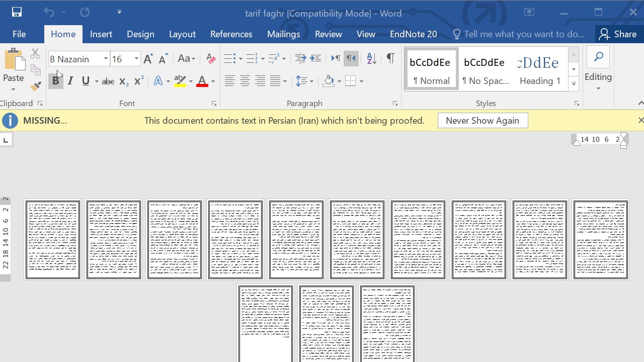
Task: Apply the Normal style
Action: tap(432, 69)
